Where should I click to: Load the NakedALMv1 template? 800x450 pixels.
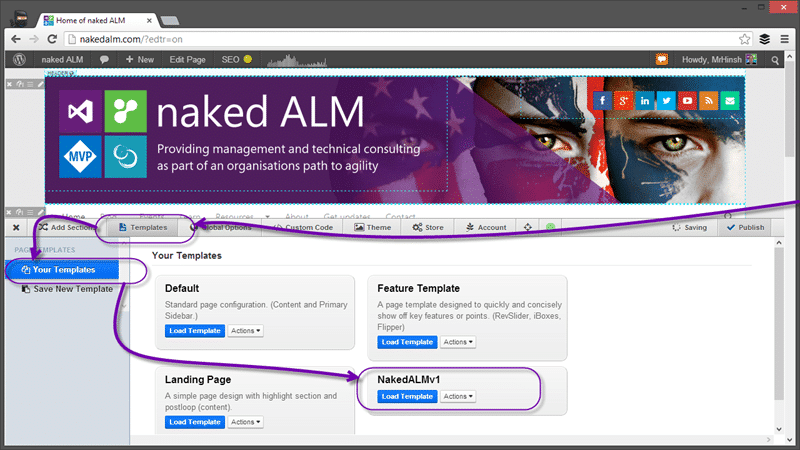click(407, 396)
